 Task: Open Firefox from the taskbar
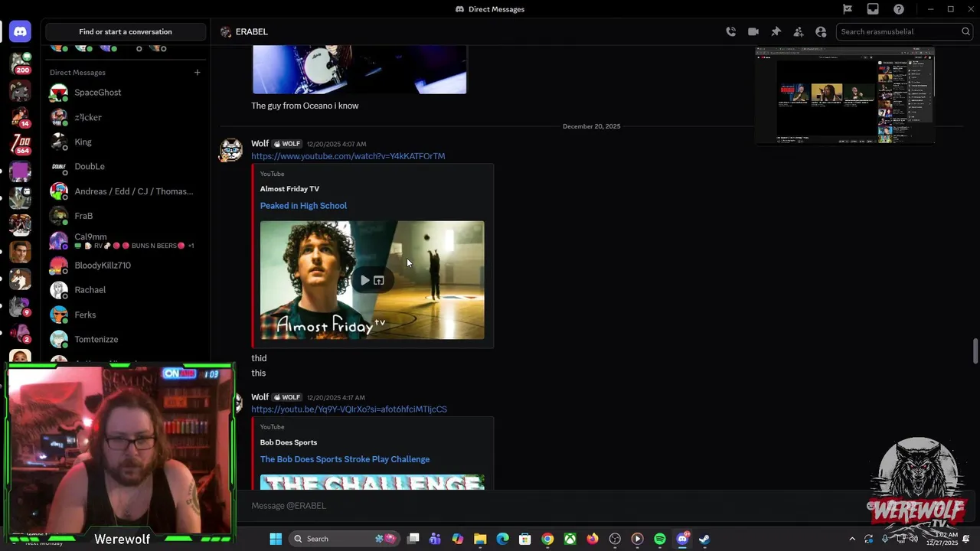(x=593, y=539)
